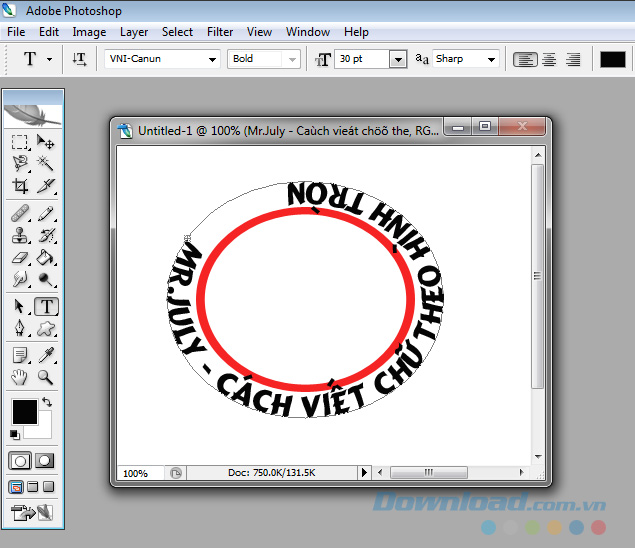635x548 pixels.
Task: Toggle text orientation button
Action: point(80,59)
